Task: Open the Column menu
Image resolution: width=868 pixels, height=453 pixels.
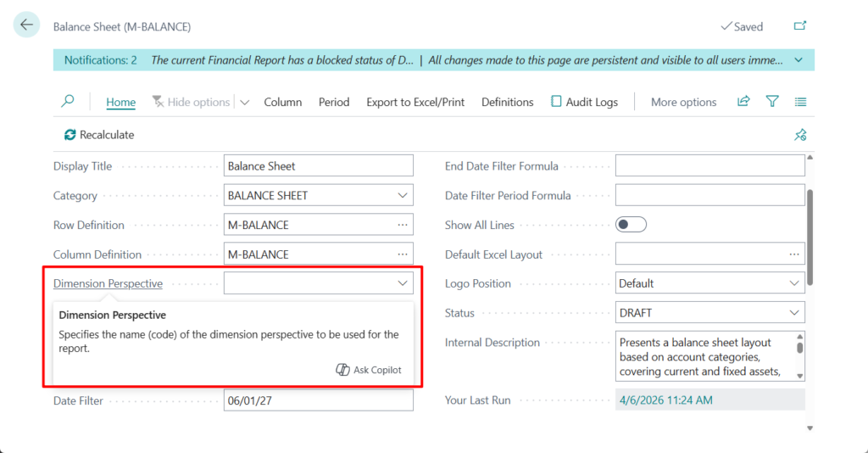Action: [282, 102]
